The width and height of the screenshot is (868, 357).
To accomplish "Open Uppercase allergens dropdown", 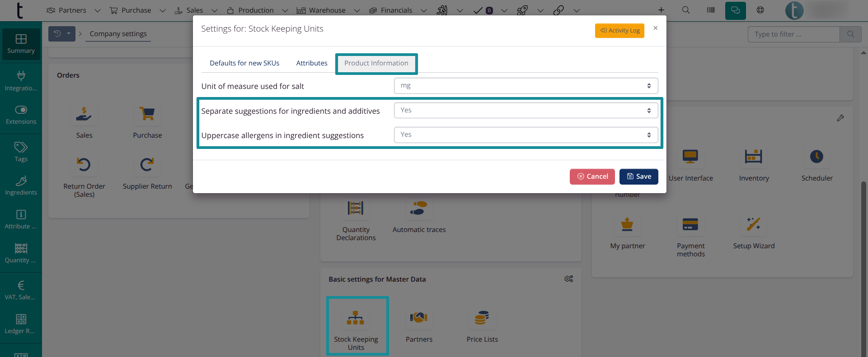I will click(525, 135).
